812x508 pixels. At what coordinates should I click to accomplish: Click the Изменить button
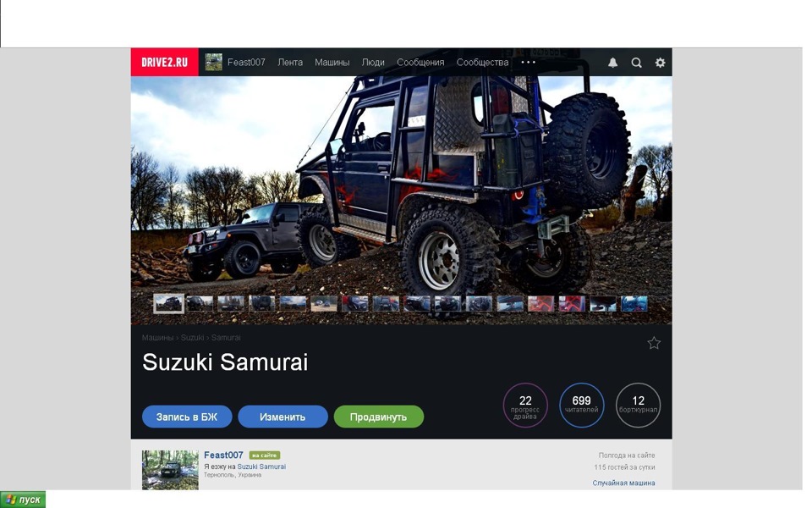(283, 417)
